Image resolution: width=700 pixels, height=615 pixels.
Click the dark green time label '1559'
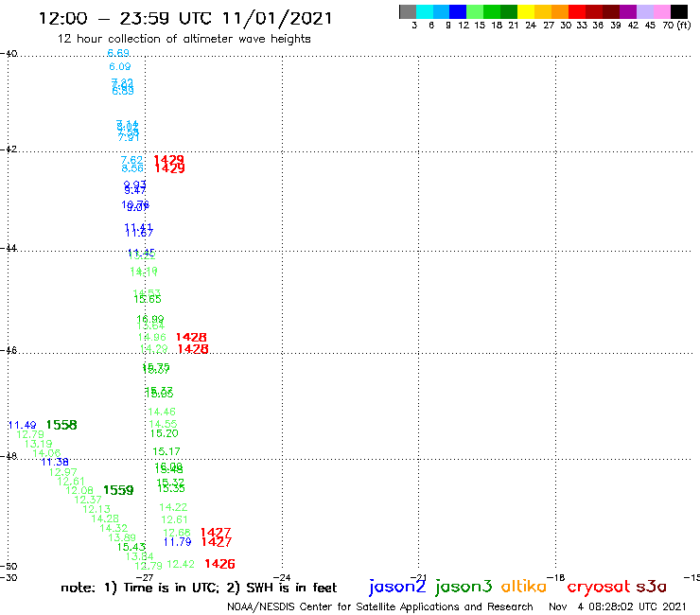[118, 490]
